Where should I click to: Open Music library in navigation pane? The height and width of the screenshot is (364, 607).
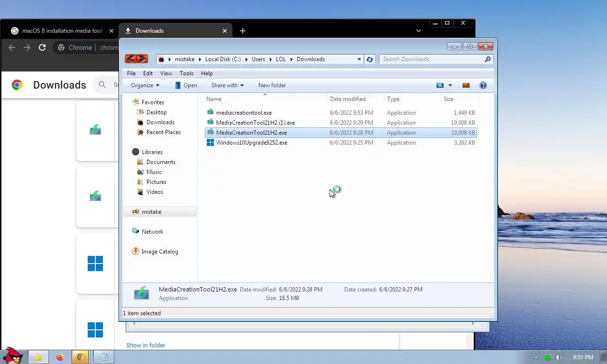tap(154, 172)
